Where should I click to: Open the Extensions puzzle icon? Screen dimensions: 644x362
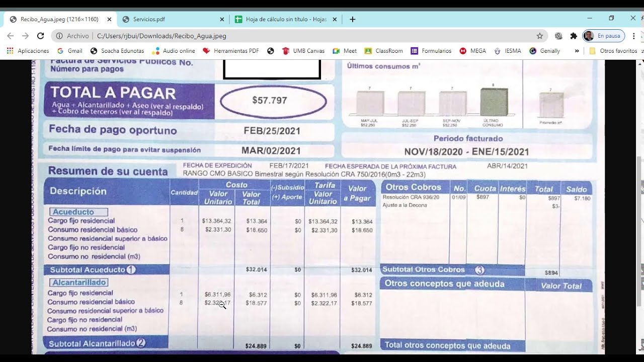(x=574, y=36)
